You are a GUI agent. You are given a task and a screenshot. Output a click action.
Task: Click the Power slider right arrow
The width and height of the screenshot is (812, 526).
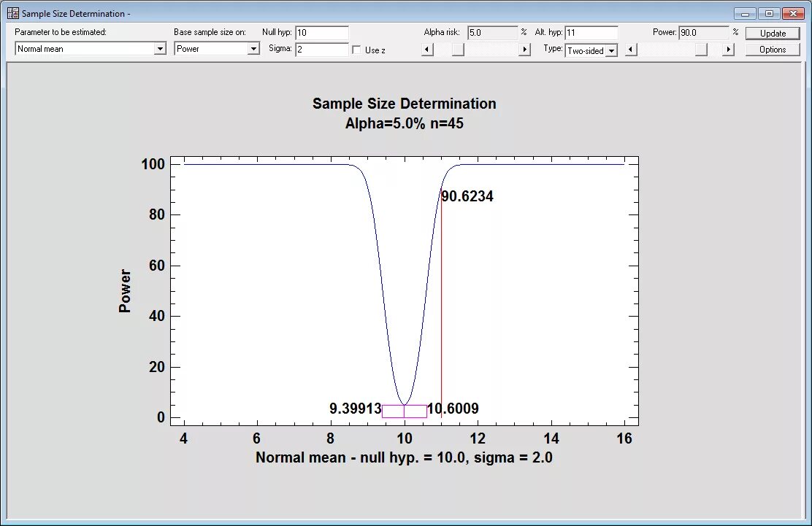point(728,50)
